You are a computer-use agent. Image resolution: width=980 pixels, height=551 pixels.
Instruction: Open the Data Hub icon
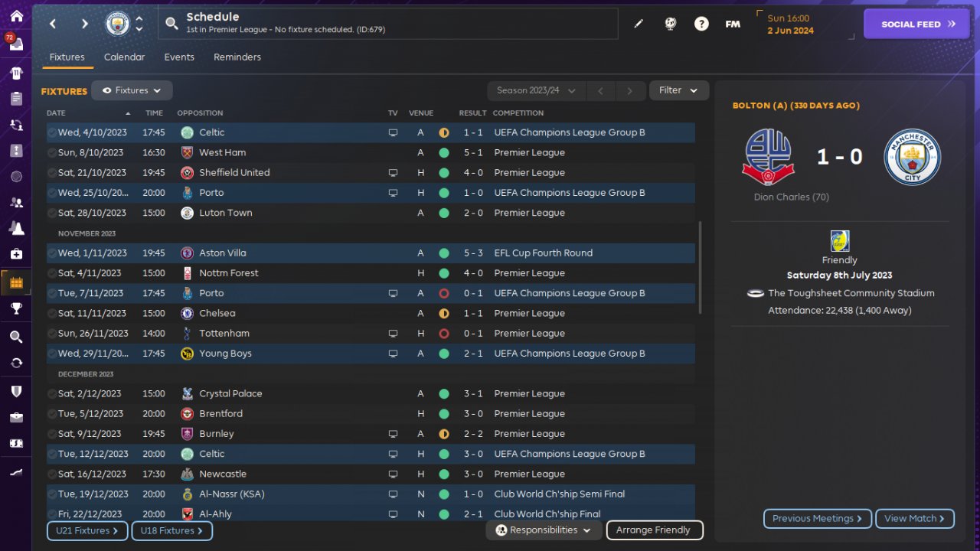pos(16,177)
